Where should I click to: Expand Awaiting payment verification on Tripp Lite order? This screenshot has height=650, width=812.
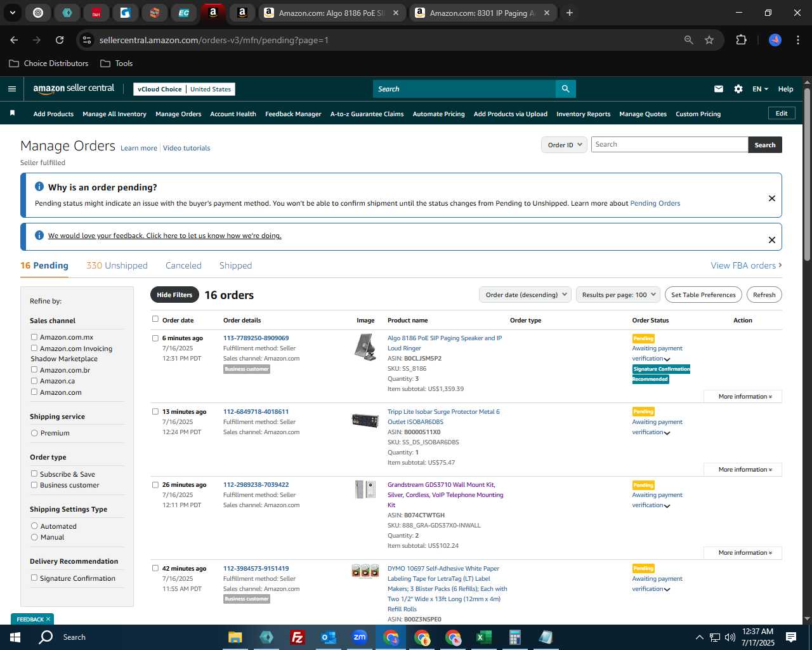tap(667, 433)
